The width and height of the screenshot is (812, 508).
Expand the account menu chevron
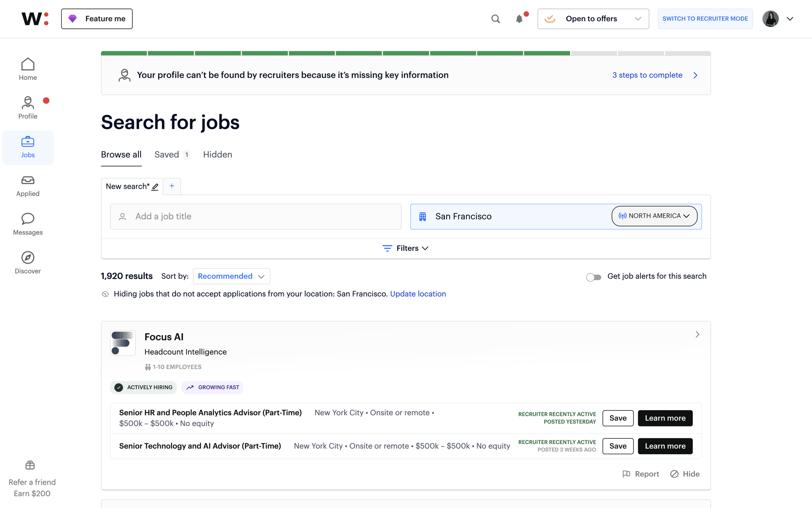click(x=790, y=19)
